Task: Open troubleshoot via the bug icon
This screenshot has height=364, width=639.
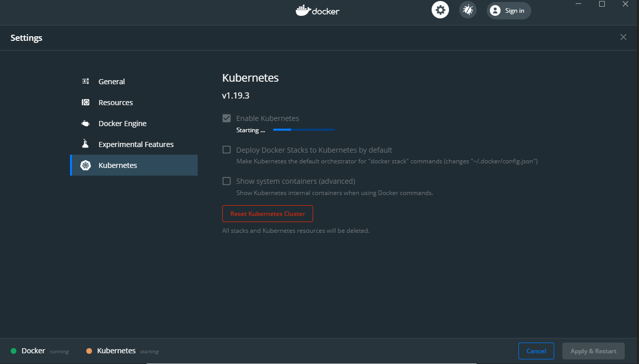Action: coord(467,10)
